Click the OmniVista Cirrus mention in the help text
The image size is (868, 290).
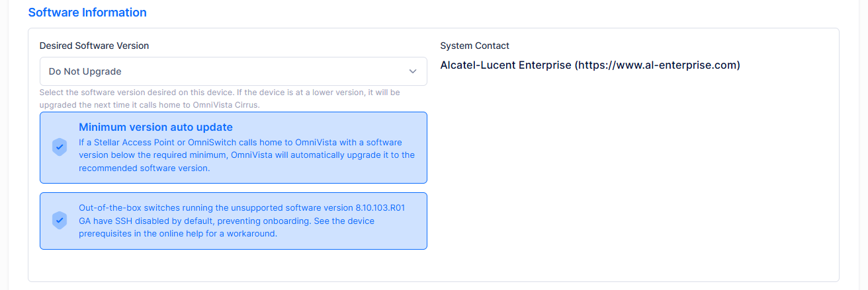tap(230, 105)
